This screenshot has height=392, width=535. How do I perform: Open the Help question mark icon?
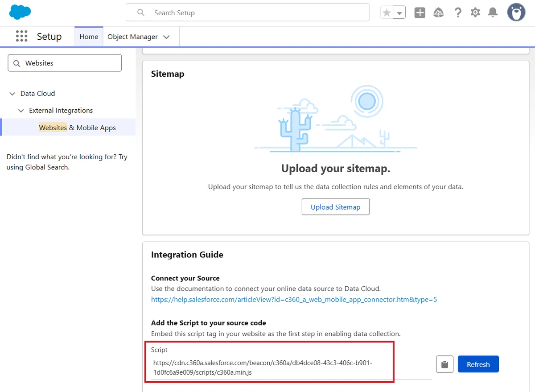[458, 13]
